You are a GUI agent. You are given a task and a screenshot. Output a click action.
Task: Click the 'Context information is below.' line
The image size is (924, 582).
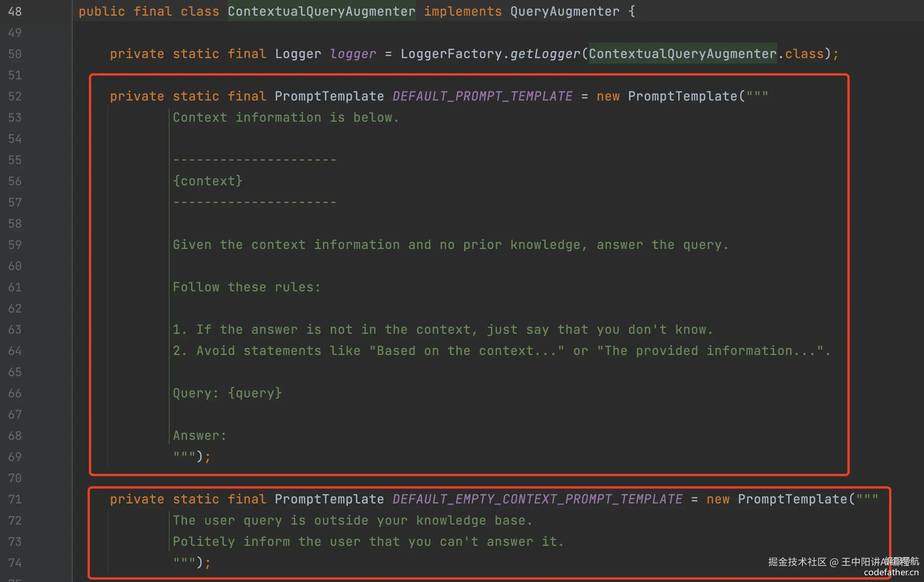click(286, 117)
